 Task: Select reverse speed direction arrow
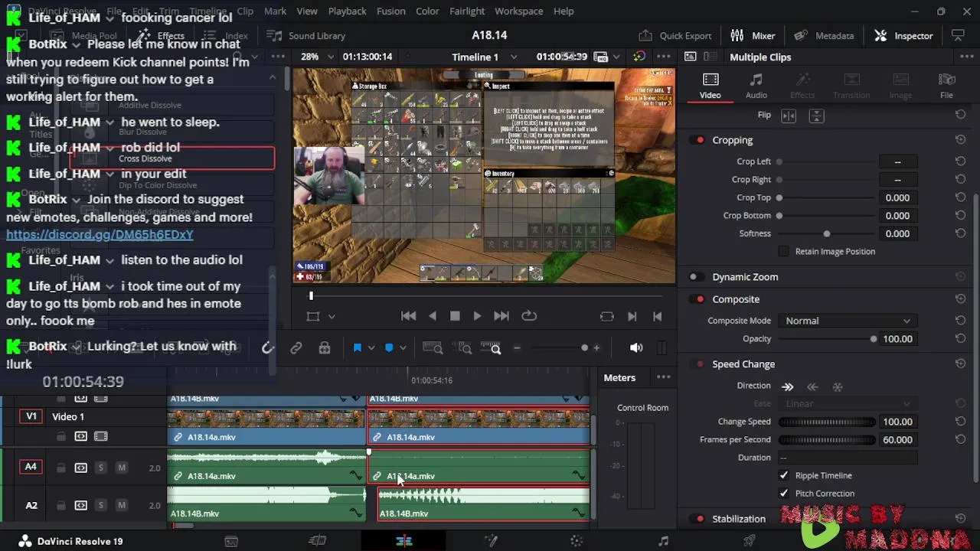(812, 386)
